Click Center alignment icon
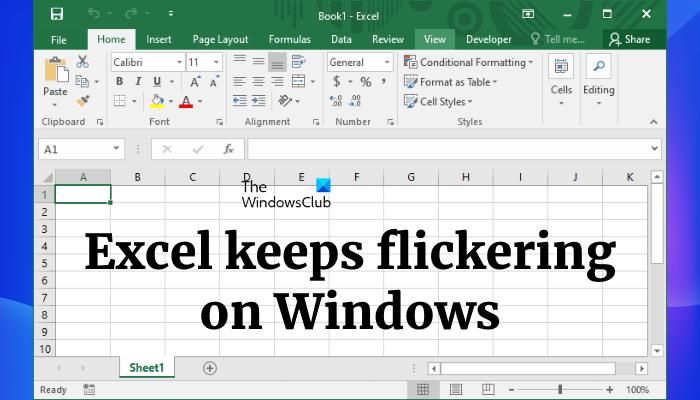This screenshot has width=700, height=400. click(258, 82)
